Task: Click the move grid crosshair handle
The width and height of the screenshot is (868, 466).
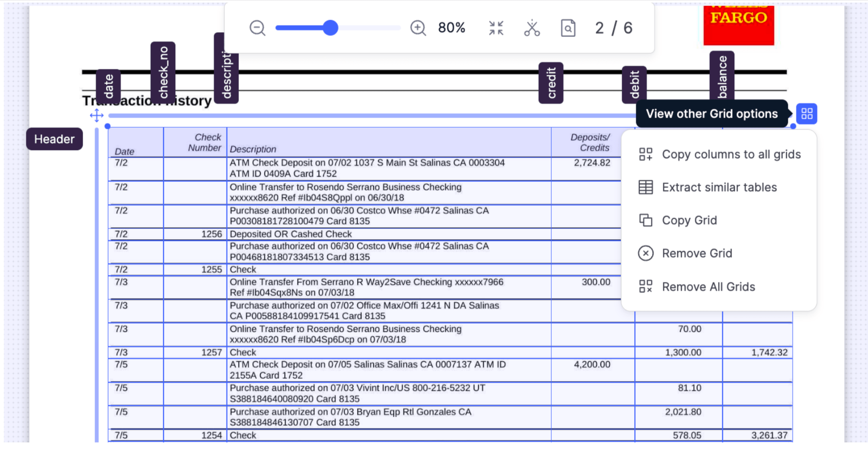Action: pyautogui.click(x=97, y=116)
